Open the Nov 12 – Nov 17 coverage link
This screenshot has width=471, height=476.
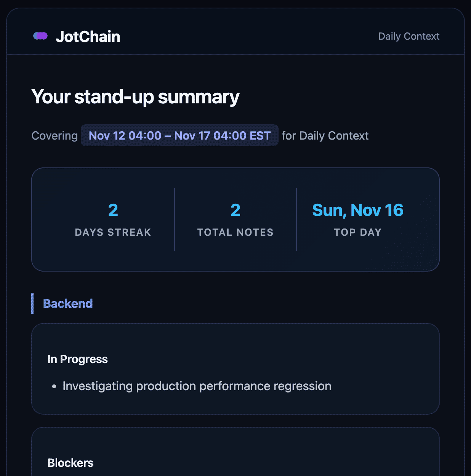click(179, 135)
